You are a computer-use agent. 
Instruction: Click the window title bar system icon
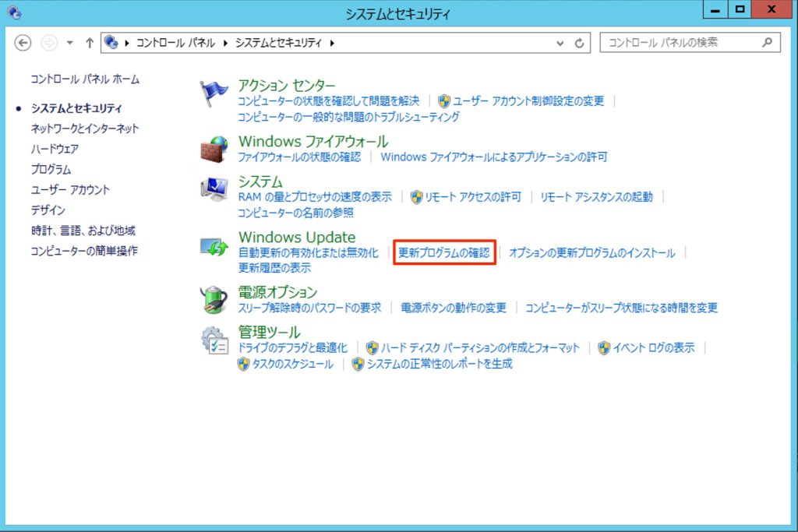15,12
